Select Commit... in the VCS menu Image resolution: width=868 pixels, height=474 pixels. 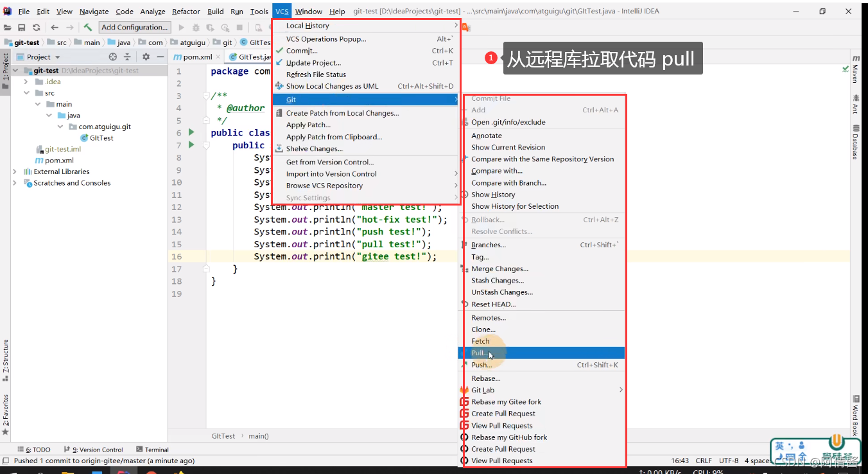coord(366,51)
